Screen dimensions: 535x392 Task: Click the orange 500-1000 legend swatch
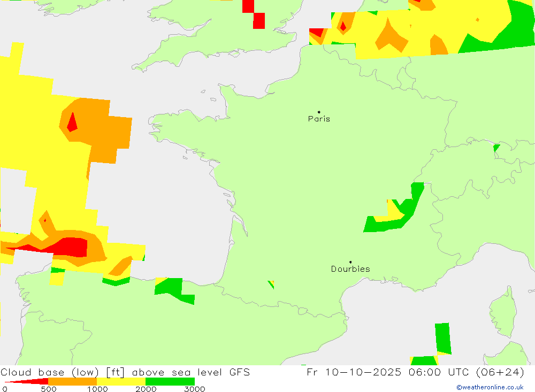tap(73, 381)
